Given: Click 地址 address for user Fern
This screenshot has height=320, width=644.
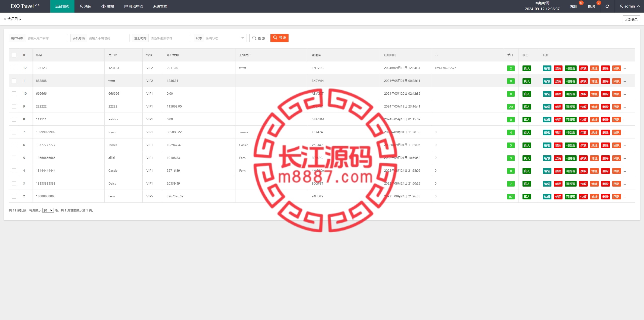Looking at the screenshot, I should [x=594, y=197].
